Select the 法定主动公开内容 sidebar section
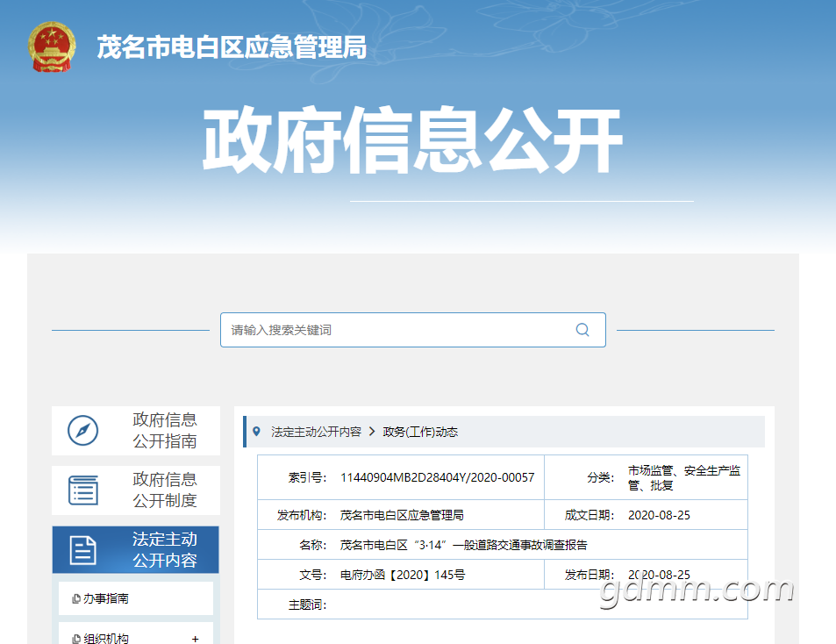 136,549
